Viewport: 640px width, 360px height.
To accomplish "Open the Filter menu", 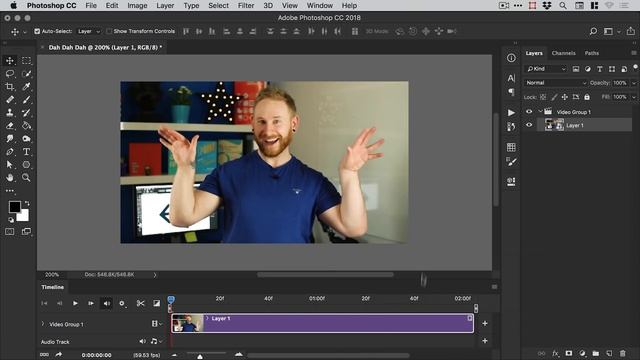I will coord(246,6).
